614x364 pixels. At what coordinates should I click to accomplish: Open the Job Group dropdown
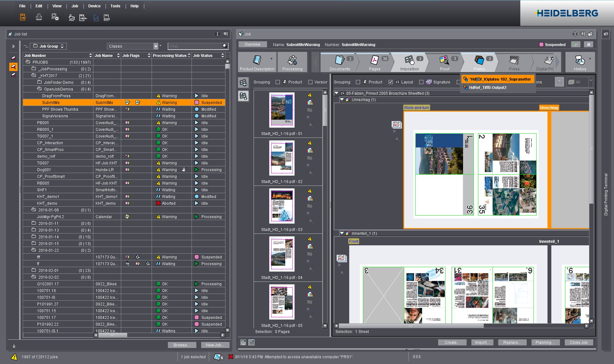pyautogui.click(x=48, y=46)
